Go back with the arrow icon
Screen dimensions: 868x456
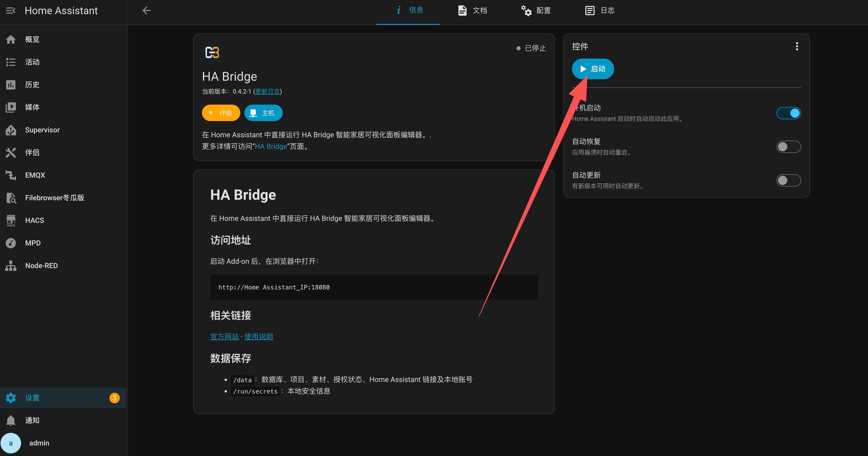click(x=146, y=11)
